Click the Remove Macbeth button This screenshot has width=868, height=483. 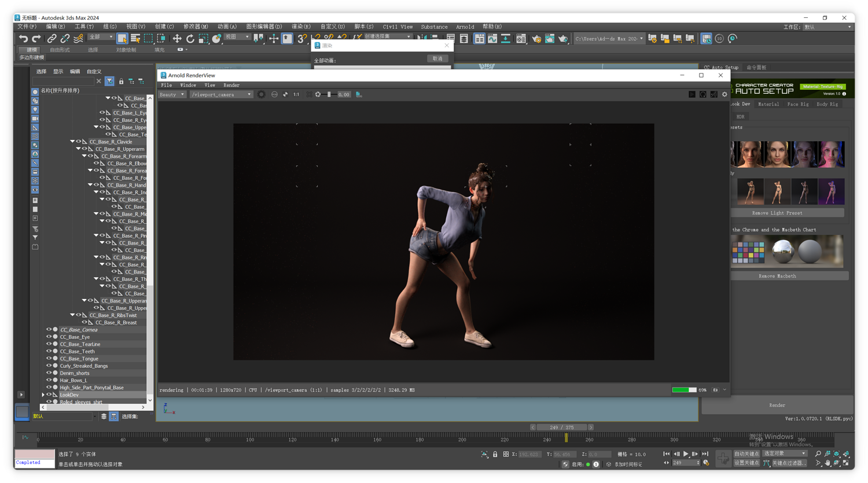tap(777, 276)
